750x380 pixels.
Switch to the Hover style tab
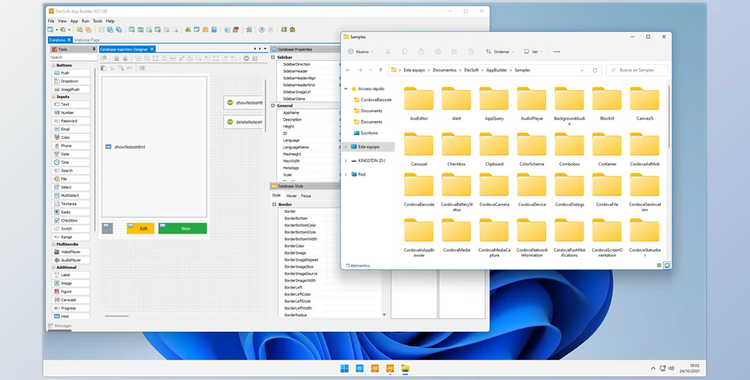291,196
